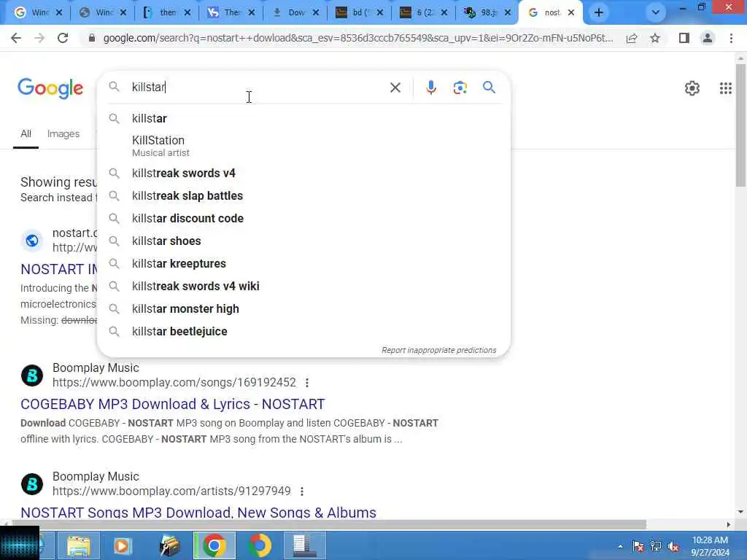Screen dimensions: 747x560
Task: Clear the search box text
Action: click(395, 87)
